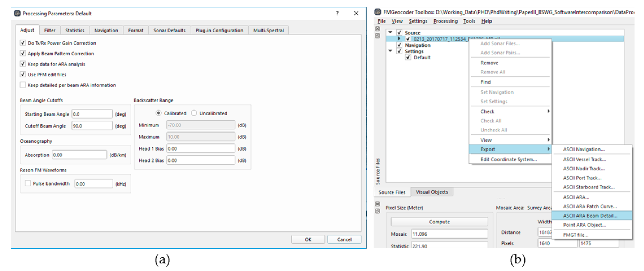Image resolution: width=644 pixels, height=271 pixels.
Task: Click the Compute pixel size button
Action: [439, 222]
